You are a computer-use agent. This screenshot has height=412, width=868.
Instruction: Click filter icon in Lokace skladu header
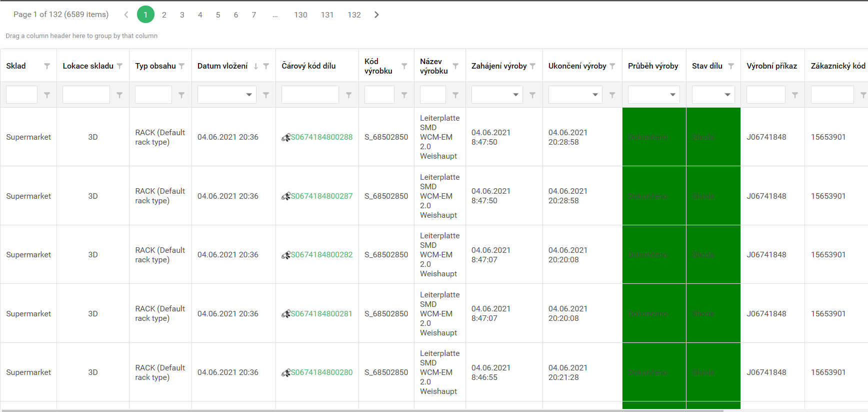[119, 66]
